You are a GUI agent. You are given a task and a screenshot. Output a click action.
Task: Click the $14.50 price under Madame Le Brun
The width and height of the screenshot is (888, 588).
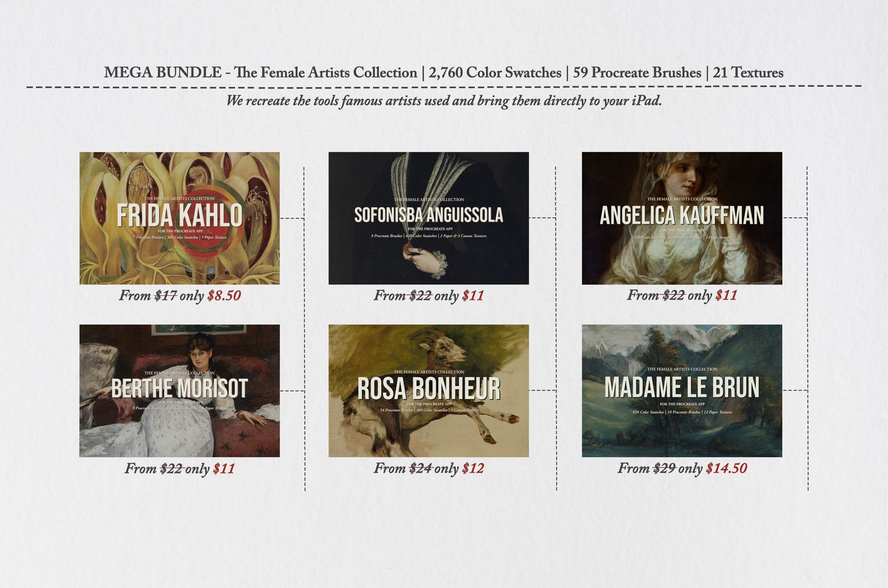tap(726, 469)
